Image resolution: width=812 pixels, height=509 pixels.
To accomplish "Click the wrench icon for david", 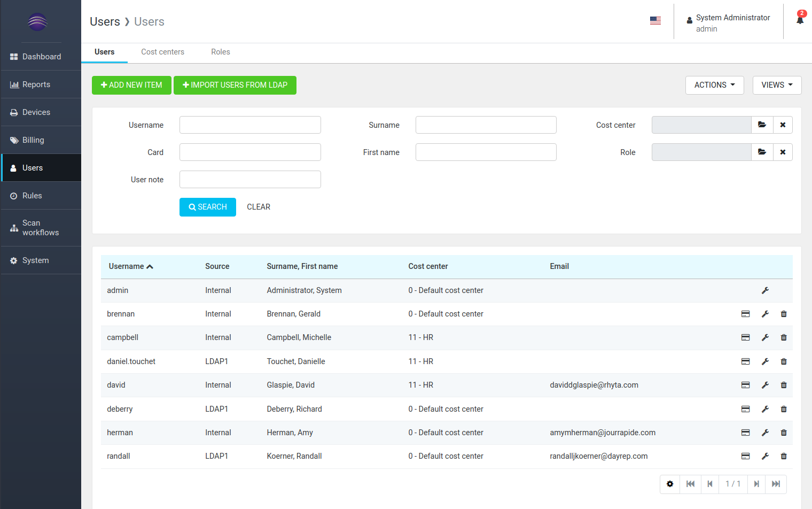I will point(765,385).
